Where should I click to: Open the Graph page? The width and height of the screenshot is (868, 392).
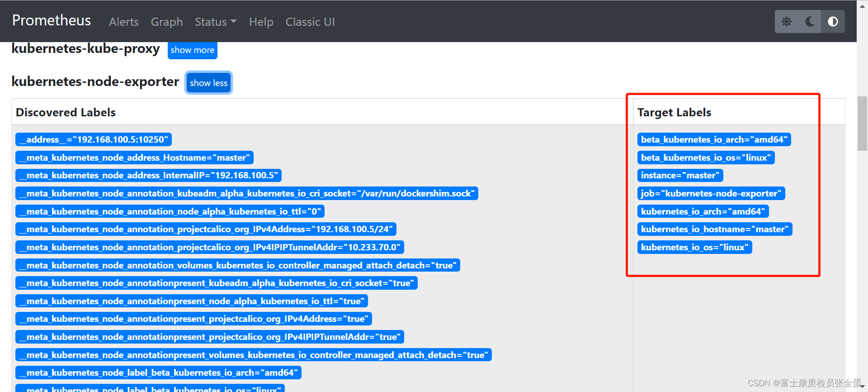pyautogui.click(x=167, y=22)
